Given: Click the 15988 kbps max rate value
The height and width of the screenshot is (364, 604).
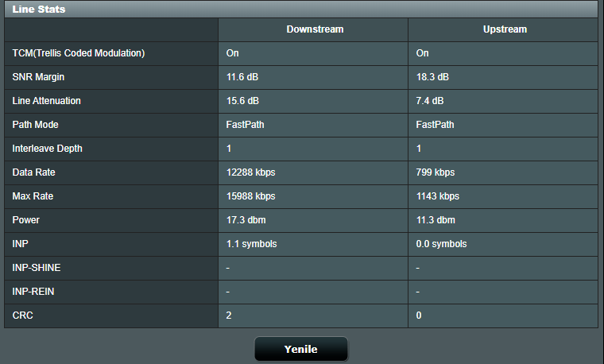Looking at the screenshot, I should pyautogui.click(x=251, y=196).
